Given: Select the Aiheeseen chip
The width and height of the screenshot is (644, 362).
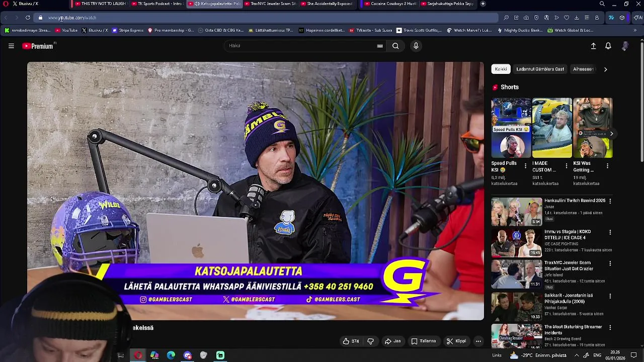Looking at the screenshot, I should (584, 69).
